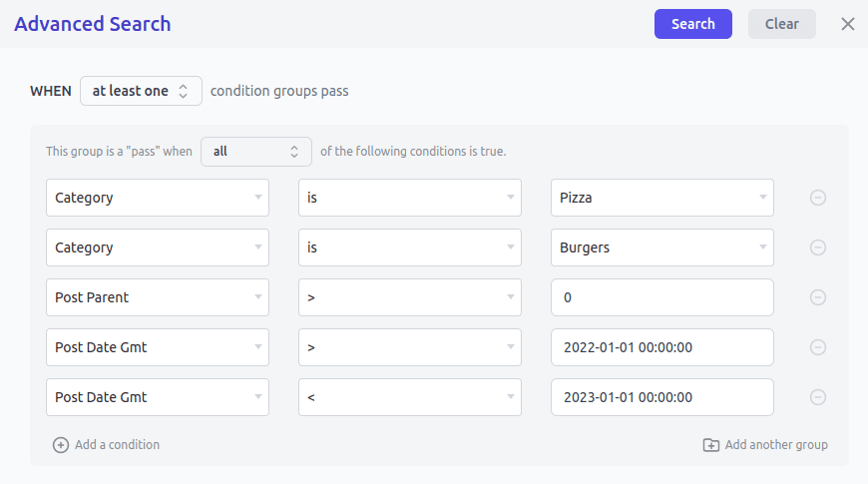Open the Post Parent field selector
The height and width of the screenshot is (484, 868).
158,297
